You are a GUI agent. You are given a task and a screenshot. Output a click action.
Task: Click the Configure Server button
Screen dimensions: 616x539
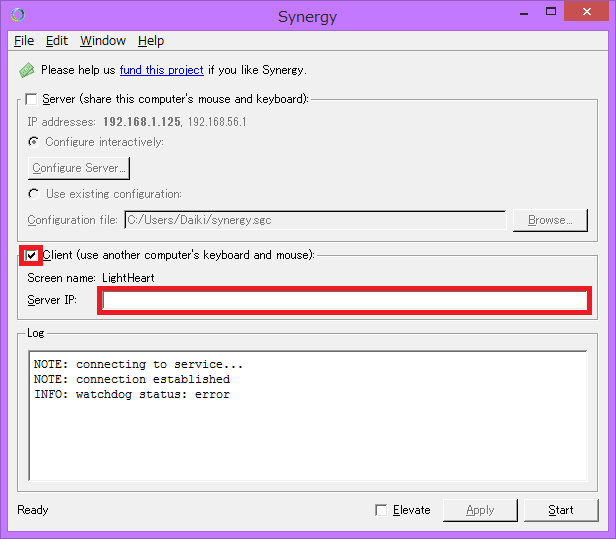[x=79, y=168]
